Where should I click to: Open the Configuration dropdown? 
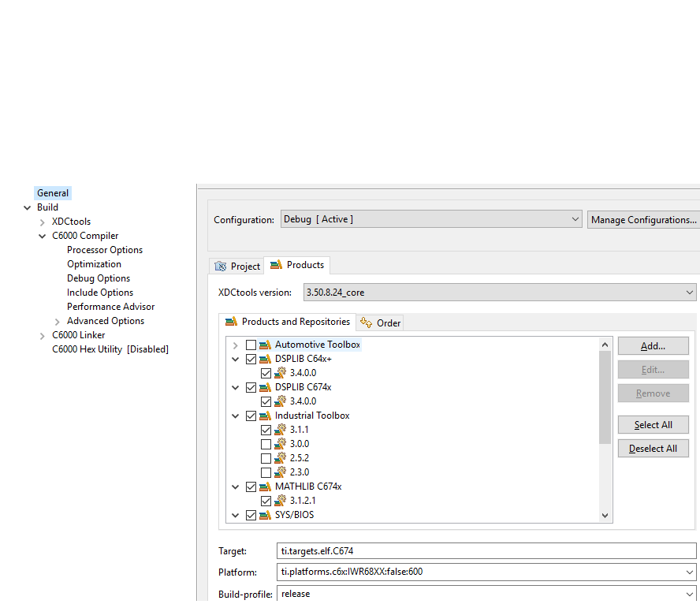point(431,219)
